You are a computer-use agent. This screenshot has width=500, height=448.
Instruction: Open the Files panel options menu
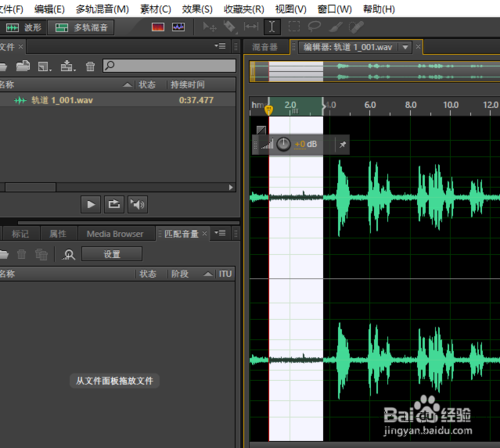pos(220,46)
